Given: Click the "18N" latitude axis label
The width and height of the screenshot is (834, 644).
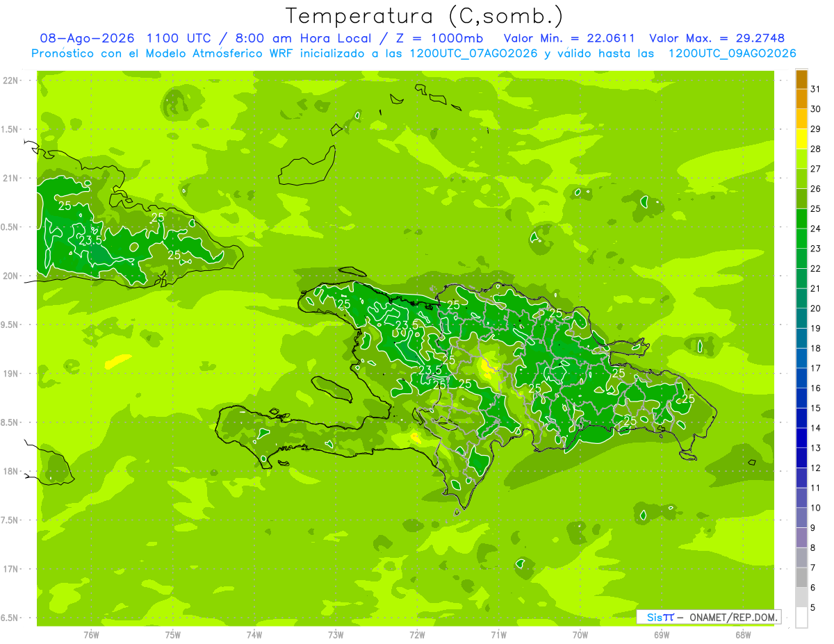Looking at the screenshot, I should coord(11,471).
